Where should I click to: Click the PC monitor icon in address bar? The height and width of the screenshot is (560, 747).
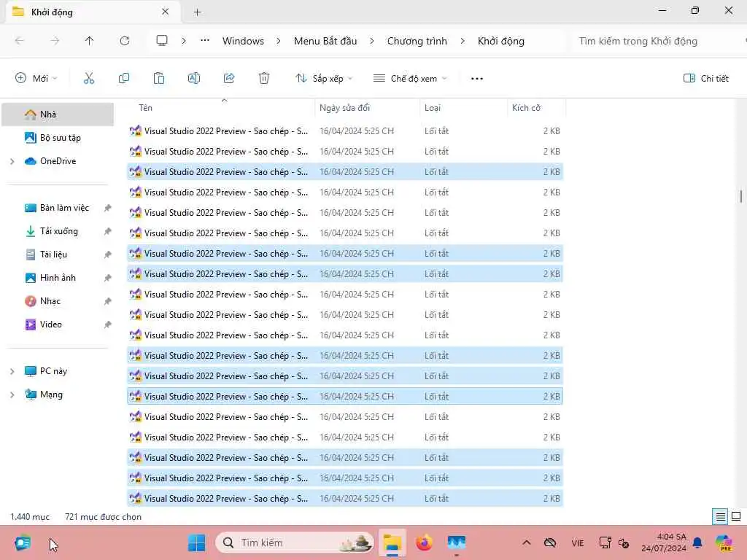click(162, 41)
